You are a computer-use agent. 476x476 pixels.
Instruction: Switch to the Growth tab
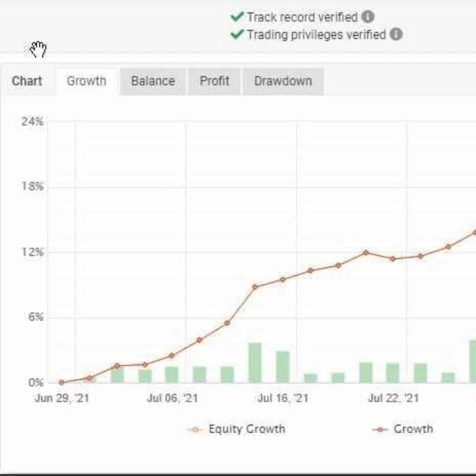point(86,81)
